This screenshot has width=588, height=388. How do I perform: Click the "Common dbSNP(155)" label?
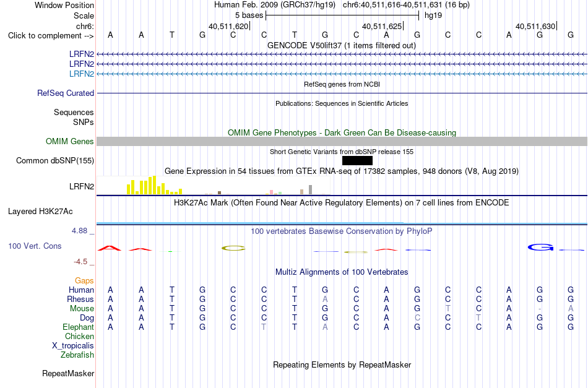point(55,160)
